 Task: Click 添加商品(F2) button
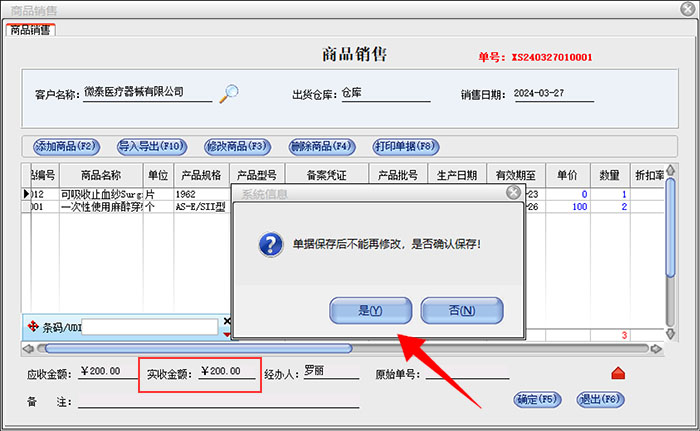point(66,146)
